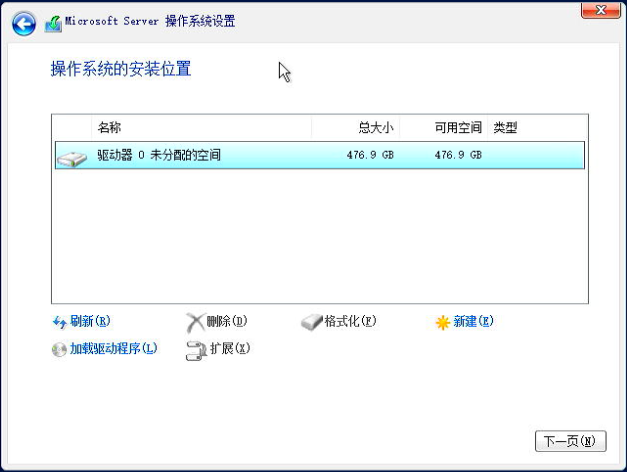The image size is (627, 472).
Task: Click the 加载驱动程序(L) link
Action: click(114, 348)
